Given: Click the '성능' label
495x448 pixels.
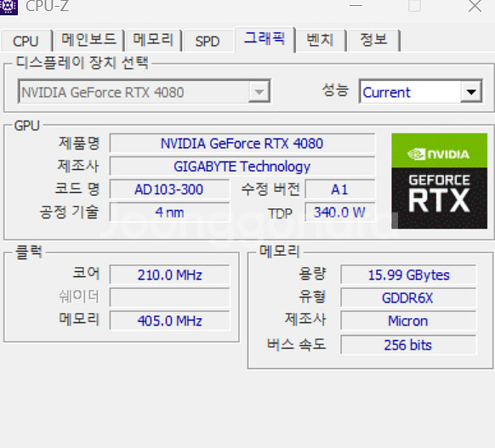Looking at the screenshot, I should 335,90.
